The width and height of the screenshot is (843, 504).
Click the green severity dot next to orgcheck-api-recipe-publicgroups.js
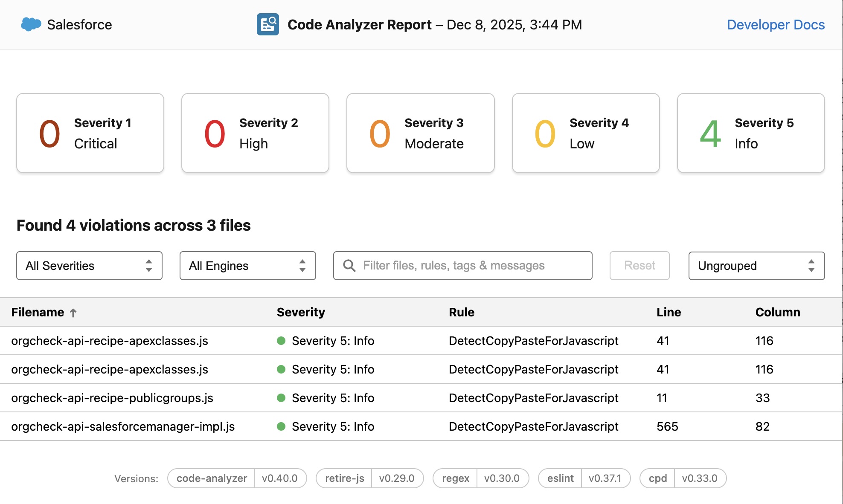[282, 398]
